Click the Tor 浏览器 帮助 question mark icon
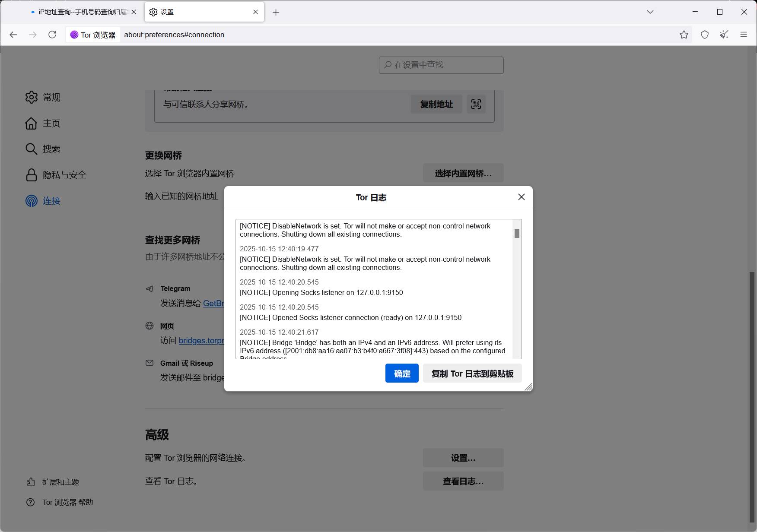The width and height of the screenshot is (757, 532). tap(31, 502)
